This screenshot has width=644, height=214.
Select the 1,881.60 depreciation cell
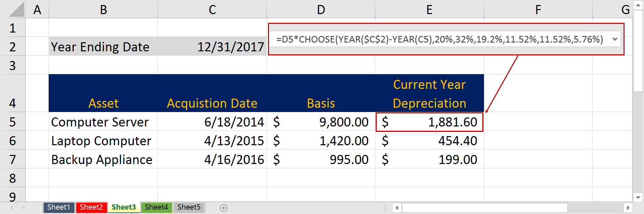[429, 122]
